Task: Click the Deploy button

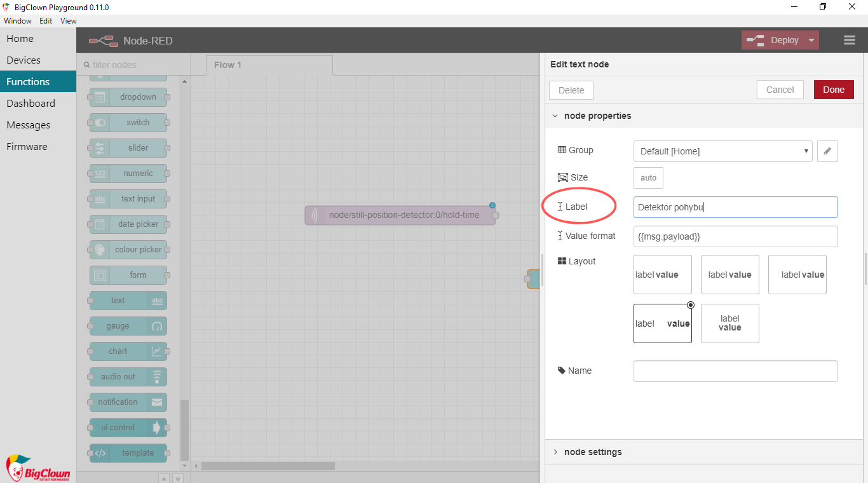Action: click(773, 40)
